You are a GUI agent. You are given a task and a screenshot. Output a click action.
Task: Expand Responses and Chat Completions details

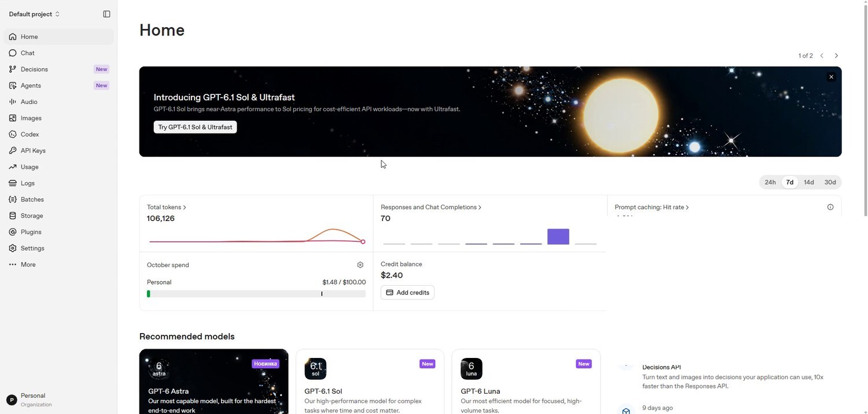[x=431, y=207]
